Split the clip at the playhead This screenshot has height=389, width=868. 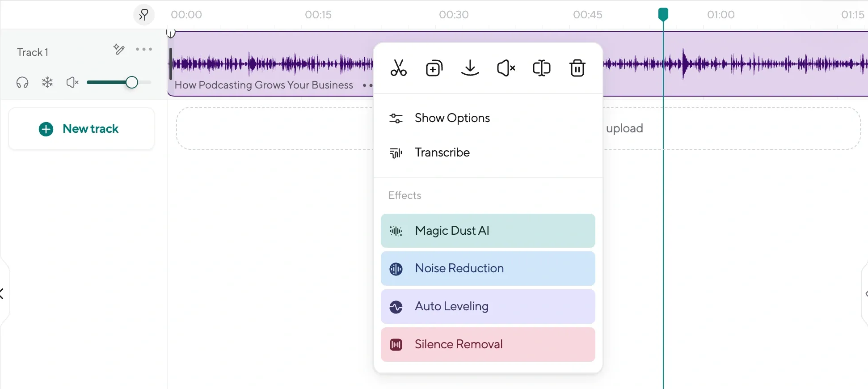tap(541, 68)
